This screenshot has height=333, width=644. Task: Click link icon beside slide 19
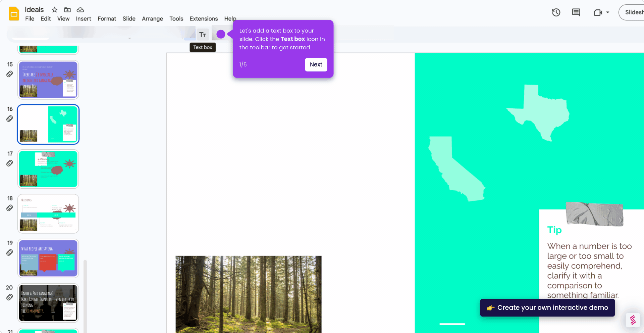pos(10,252)
